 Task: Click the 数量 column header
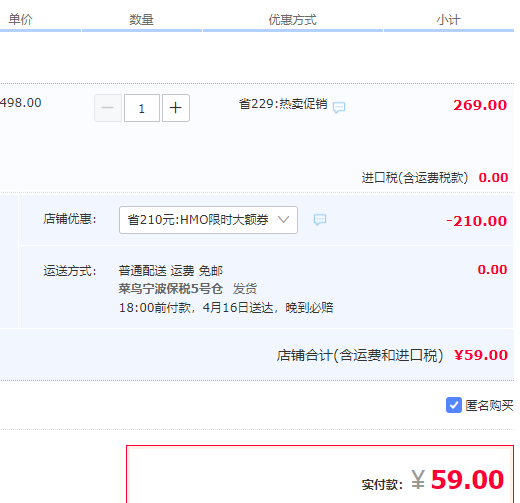click(x=141, y=20)
